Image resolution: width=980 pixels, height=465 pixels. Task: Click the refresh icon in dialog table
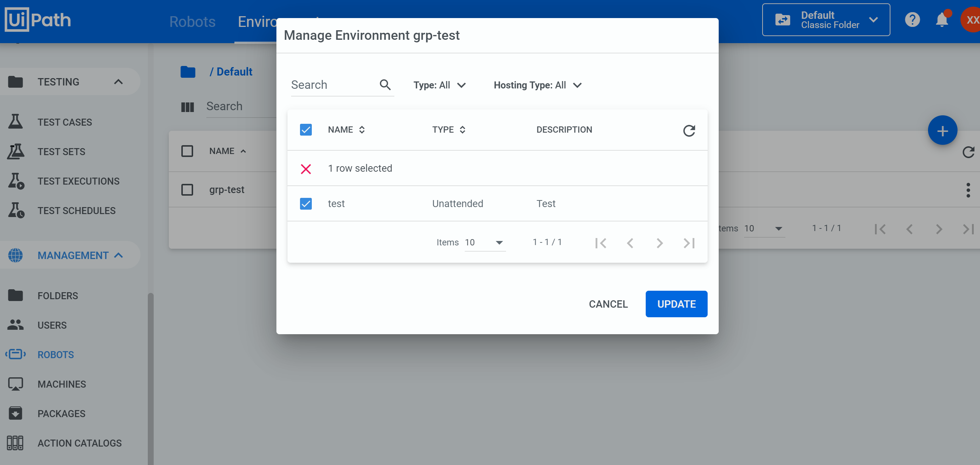pos(688,130)
